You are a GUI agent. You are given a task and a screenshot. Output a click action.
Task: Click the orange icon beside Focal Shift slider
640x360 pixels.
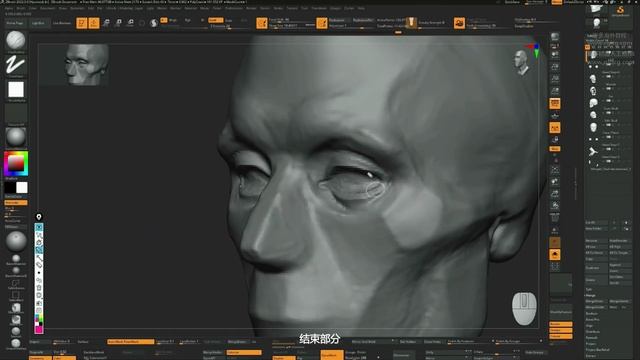[262, 23]
